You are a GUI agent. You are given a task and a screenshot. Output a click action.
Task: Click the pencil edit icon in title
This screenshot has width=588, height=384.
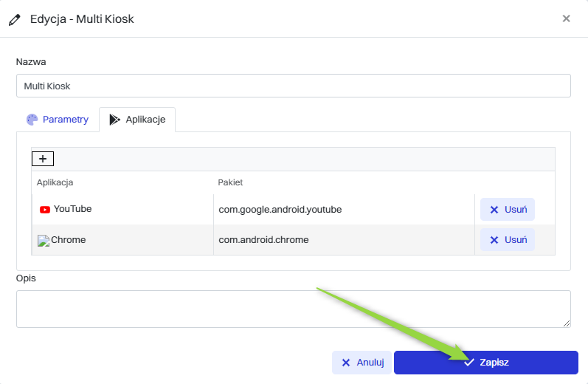15,18
